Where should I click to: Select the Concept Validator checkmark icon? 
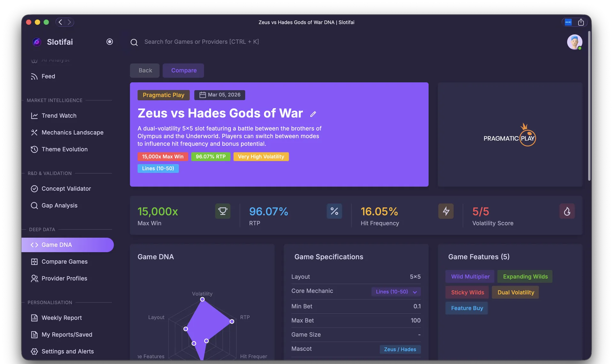pyautogui.click(x=34, y=189)
